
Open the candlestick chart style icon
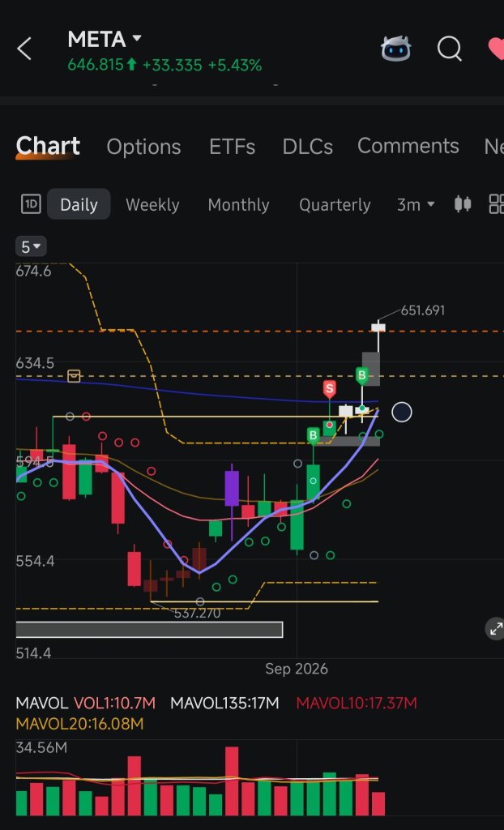(x=463, y=203)
